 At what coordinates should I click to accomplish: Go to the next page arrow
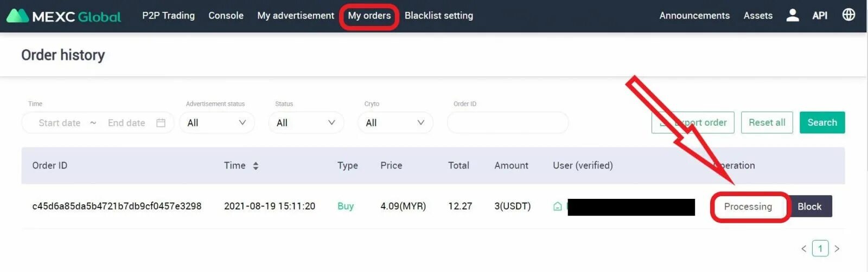837,249
